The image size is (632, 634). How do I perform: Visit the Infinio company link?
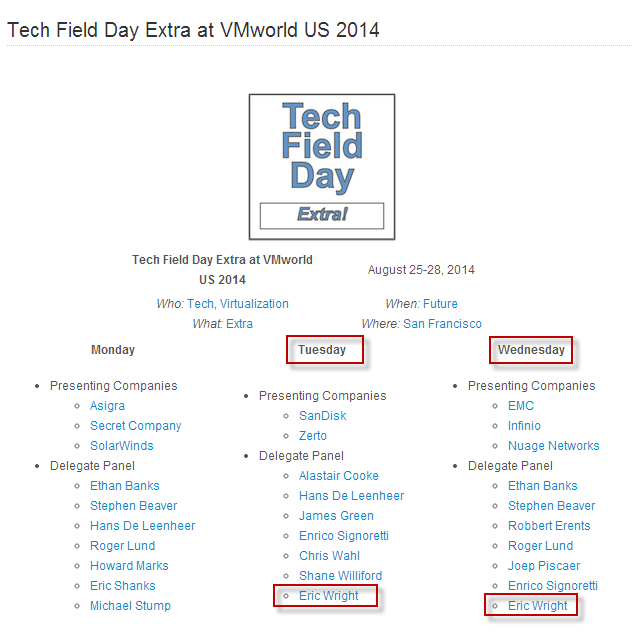coord(525,426)
